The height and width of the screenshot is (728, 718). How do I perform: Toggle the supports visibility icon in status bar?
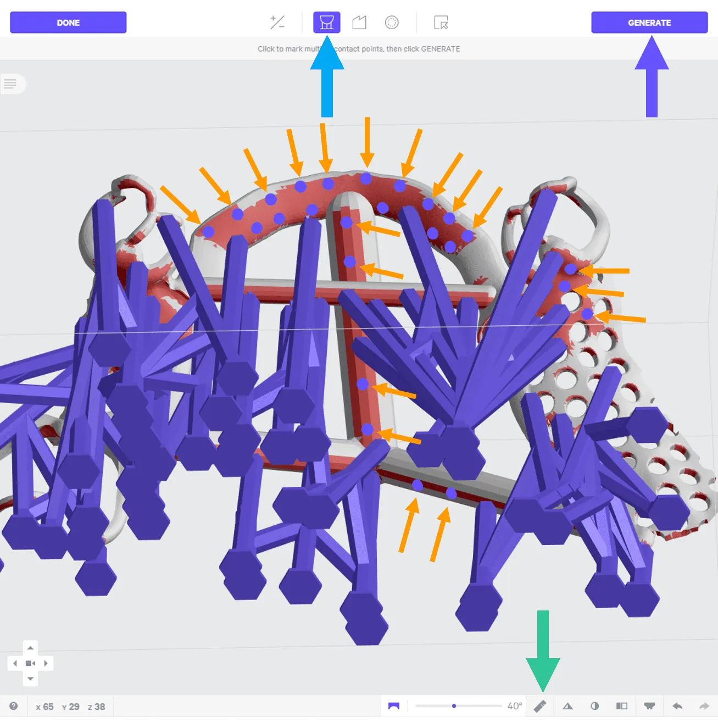point(649,706)
